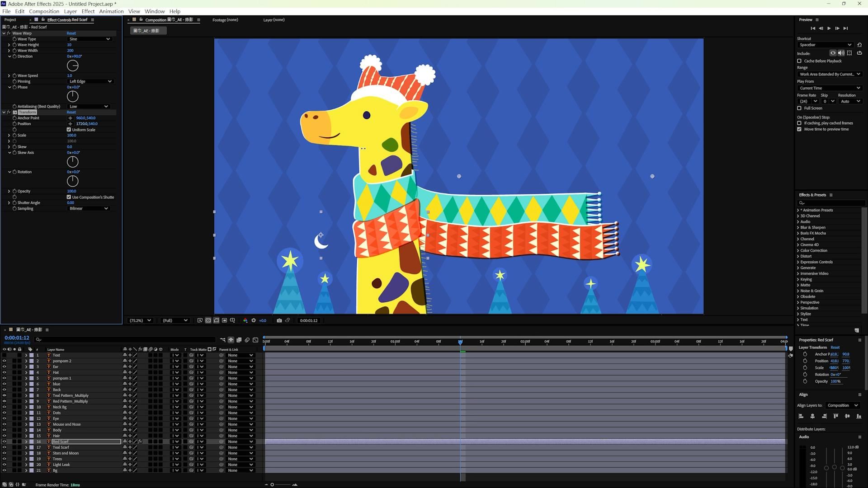
Task: Open the Pinning Left Edge dropdown
Action: [90, 81]
